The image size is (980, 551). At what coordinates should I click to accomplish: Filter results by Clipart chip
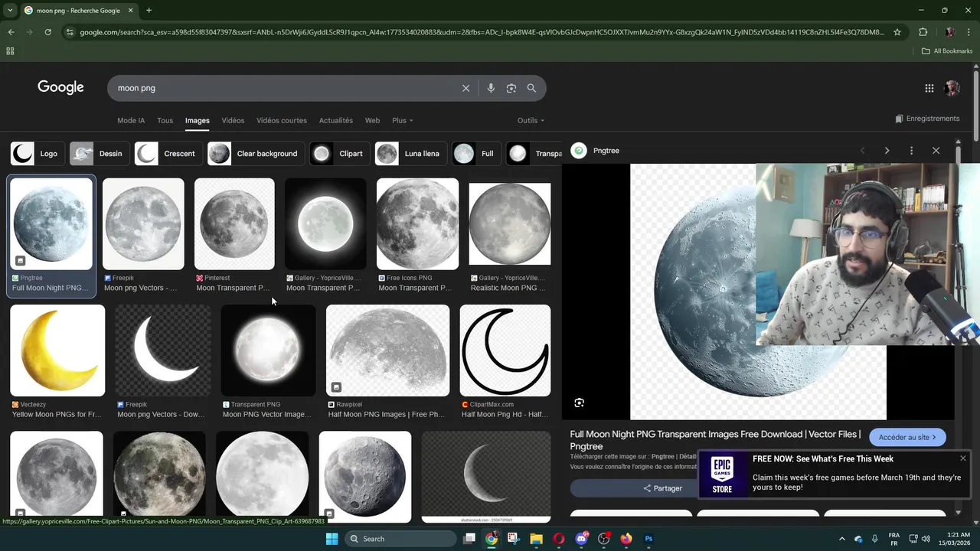pos(340,154)
